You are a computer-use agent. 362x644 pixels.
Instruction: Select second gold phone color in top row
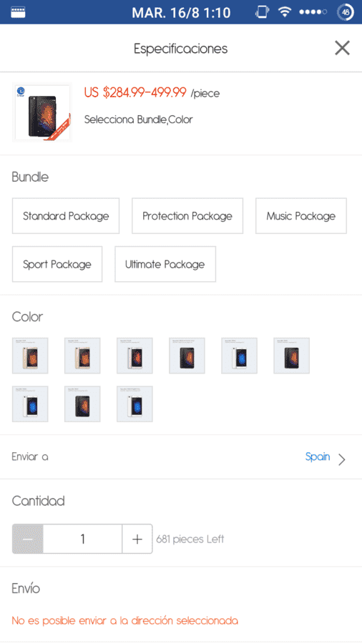click(82, 356)
